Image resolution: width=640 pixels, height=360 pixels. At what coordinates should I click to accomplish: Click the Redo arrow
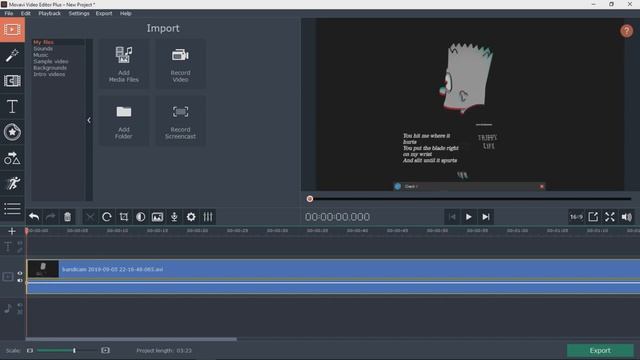[51, 217]
